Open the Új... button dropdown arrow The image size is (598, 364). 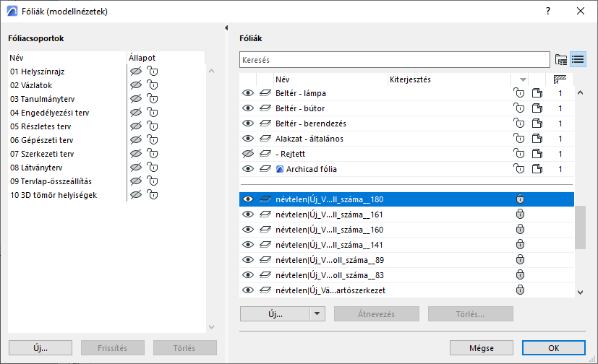click(317, 313)
